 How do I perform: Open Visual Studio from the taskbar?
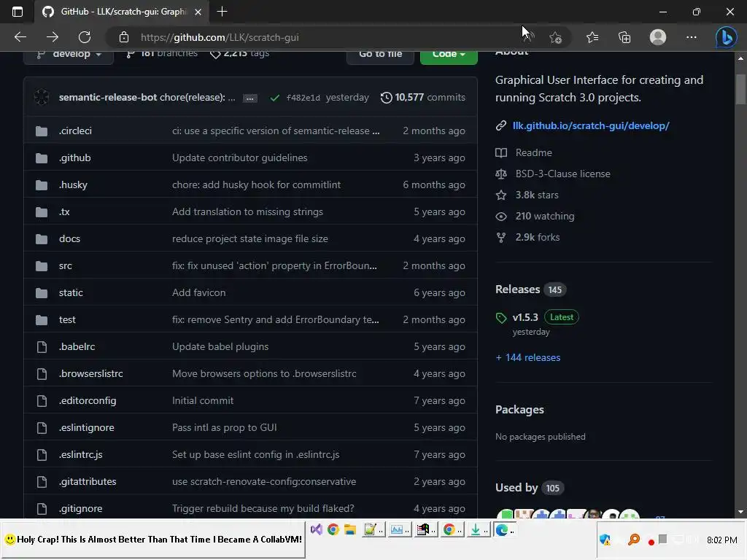coord(317,529)
